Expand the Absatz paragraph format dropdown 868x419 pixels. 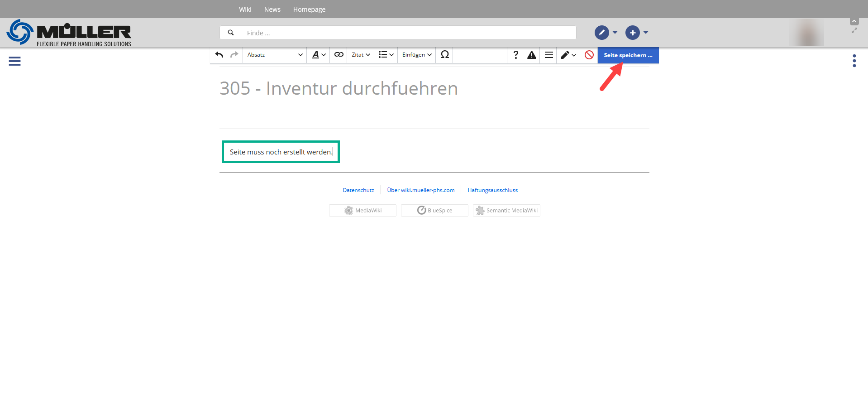pyautogui.click(x=275, y=55)
